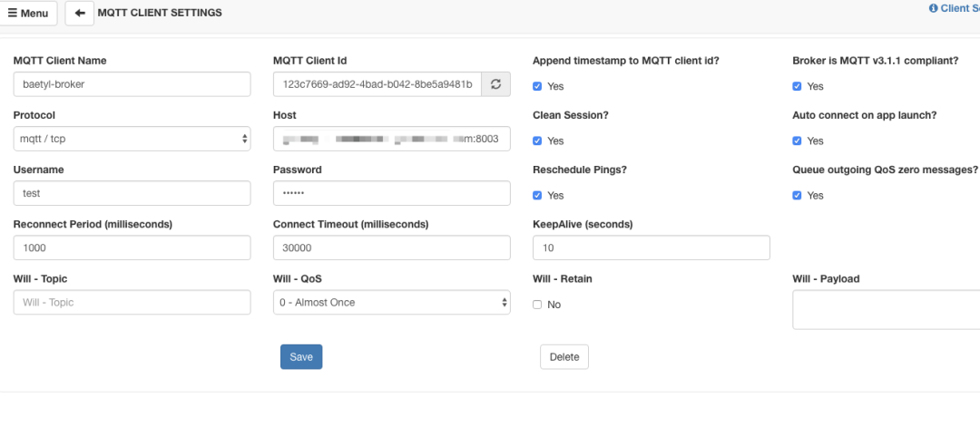This screenshot has width=980, height=446.
Task: Open the hamburger Menu button
Action: point(28,14)
